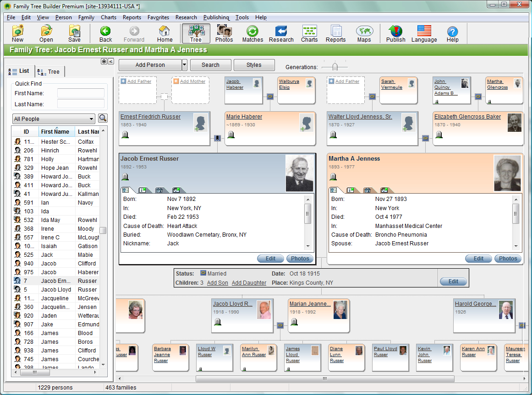Click the Matches toolbar icon
The image size is (532, 395).
252,34
